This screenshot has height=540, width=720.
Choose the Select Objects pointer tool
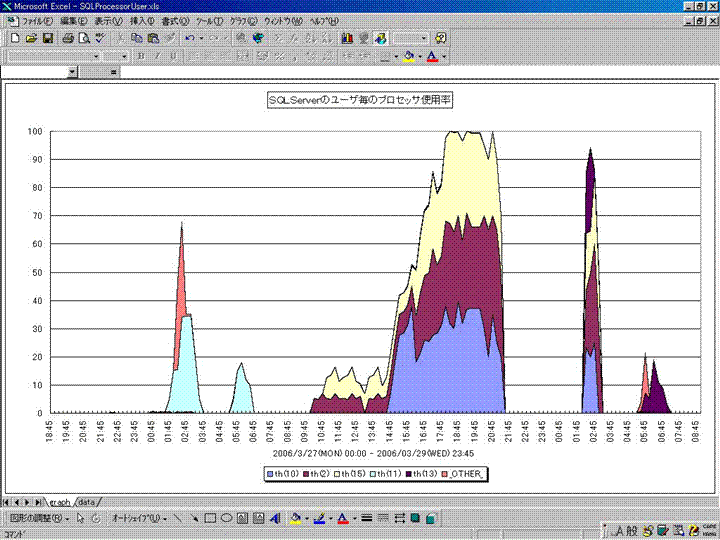click(80, 518)
